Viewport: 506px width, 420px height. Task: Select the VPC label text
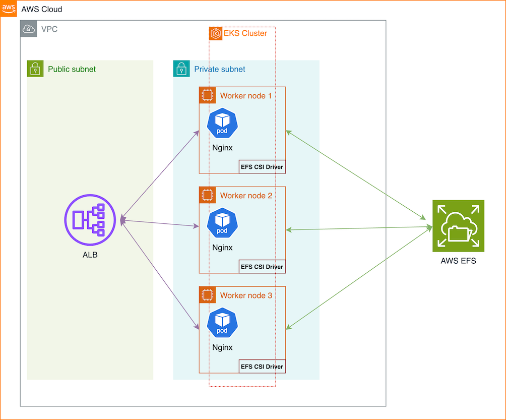point(49,29)
